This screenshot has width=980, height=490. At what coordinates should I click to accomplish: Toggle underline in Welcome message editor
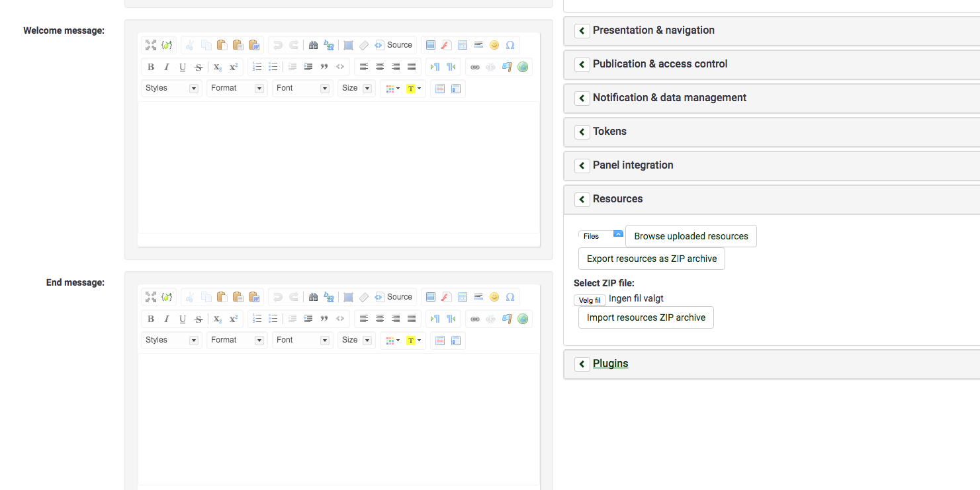pyautogui.click(x=183, y=67)
